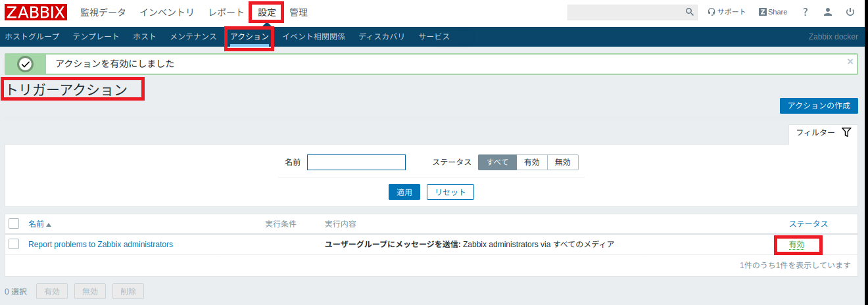Image resolution: width=868 pixels, height=305 pixels.
Task: Toggle the フィルター filter funnel tab
Action: [823, 132]
